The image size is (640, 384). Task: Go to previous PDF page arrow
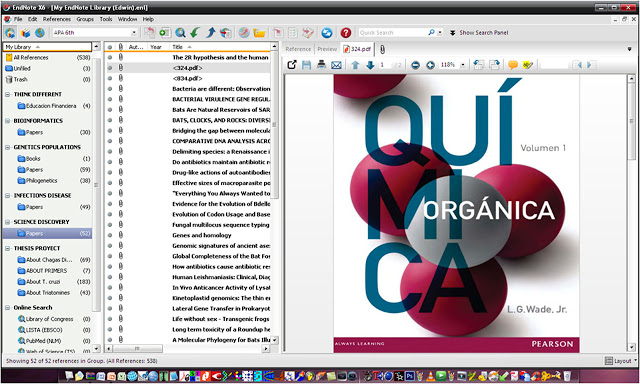[355, 65]
